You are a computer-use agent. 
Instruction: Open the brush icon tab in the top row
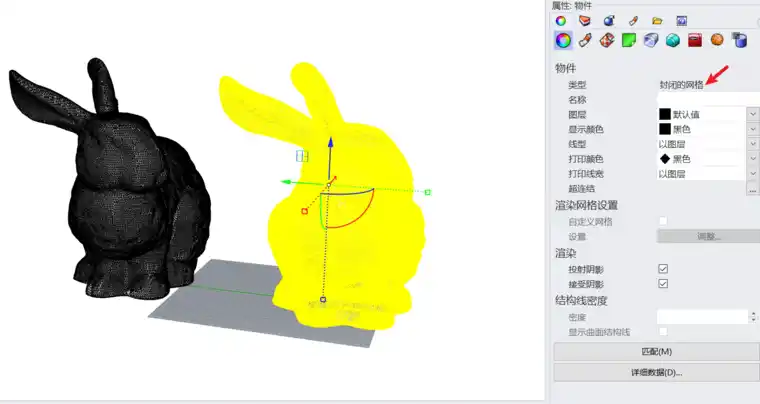click(633, 21)
